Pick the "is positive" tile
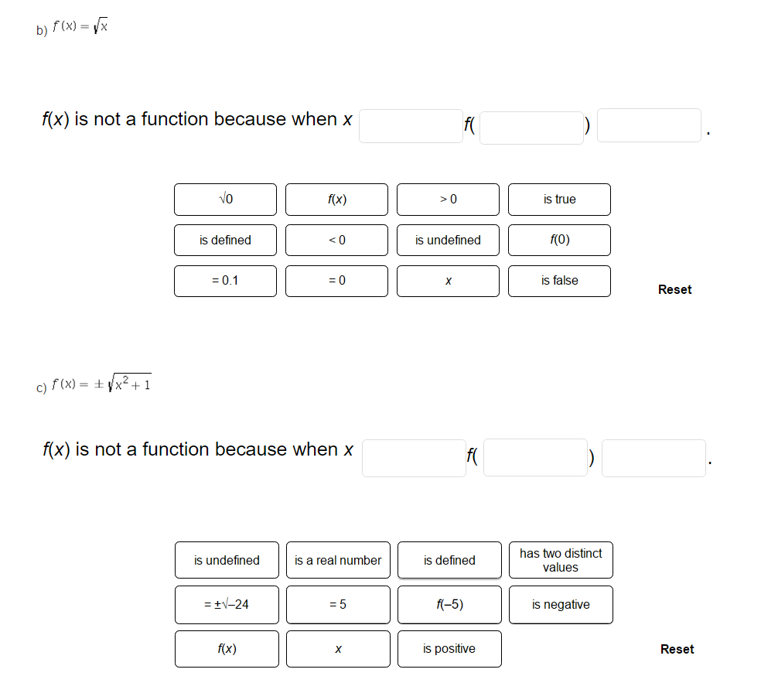The height and width of the screenshot is (700, 761). point(449,648)
